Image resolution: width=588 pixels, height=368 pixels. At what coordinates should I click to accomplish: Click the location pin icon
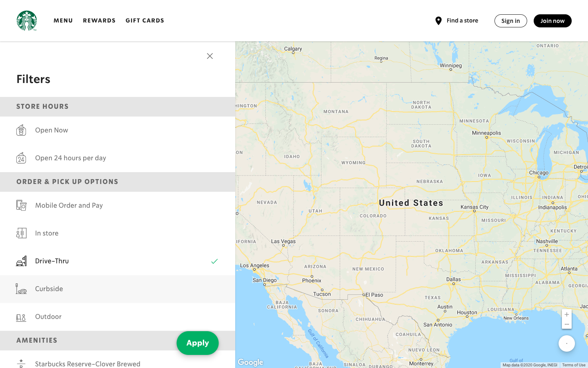pyautogui.click(x=439, y=21)
